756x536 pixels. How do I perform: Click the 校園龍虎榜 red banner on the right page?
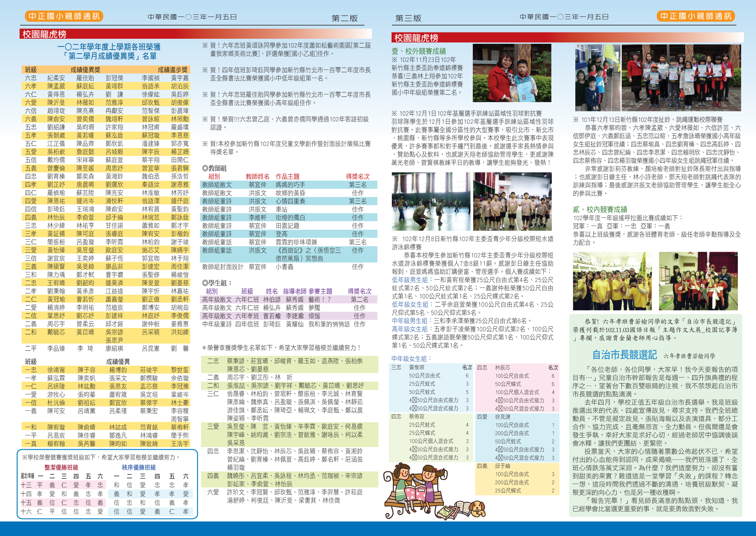[x=567, y=38]
